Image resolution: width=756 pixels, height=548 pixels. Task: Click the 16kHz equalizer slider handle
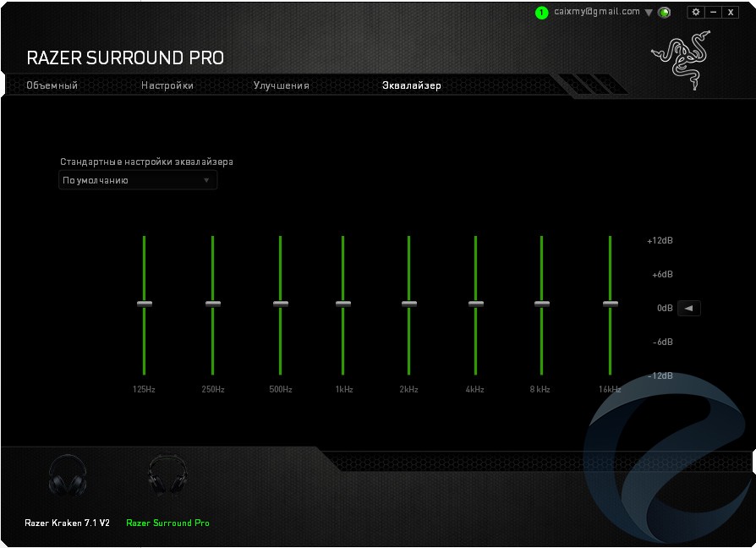610,304
